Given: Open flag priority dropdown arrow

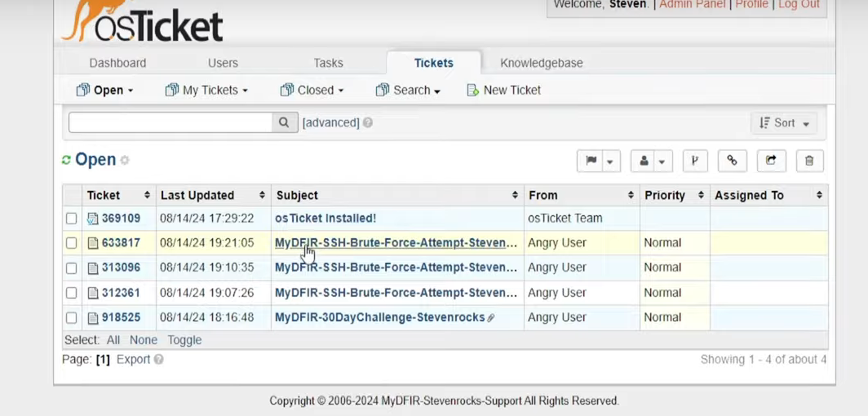Looking at the screenshot, I should (610, 162).
